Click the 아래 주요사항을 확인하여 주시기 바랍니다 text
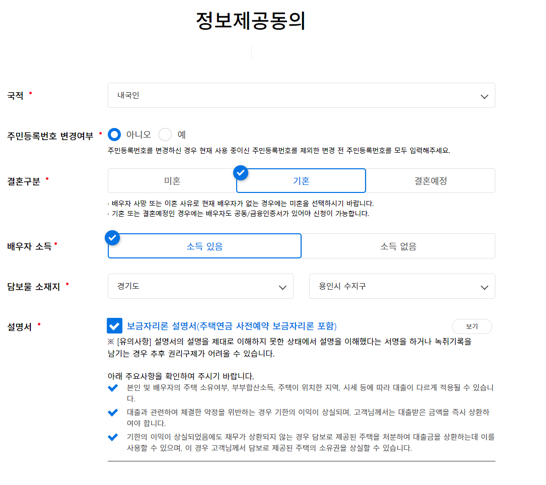 tap(181, 376)
